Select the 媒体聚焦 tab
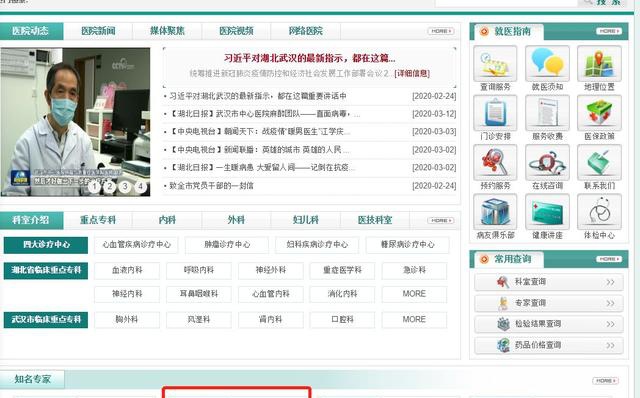This screenshot has height=398, width=640. [x=167, y=31]
